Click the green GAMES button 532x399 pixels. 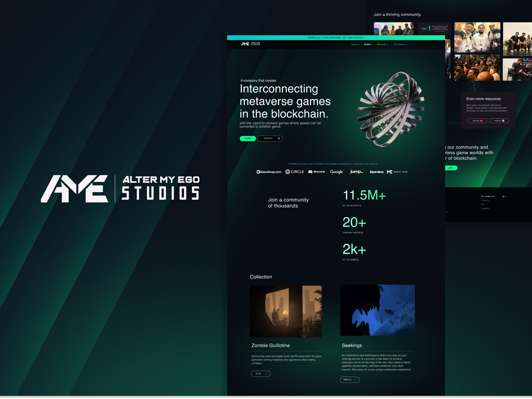point(248,139)
